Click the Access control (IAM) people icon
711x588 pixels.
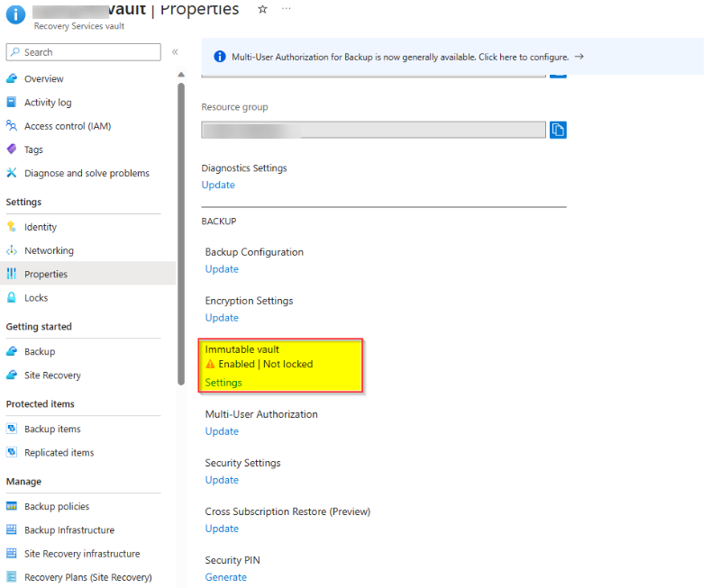point(12,125)
